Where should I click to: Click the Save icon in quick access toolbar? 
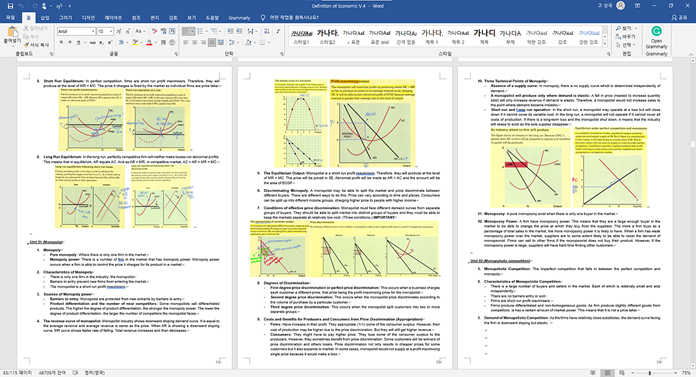tap(10, 6)
